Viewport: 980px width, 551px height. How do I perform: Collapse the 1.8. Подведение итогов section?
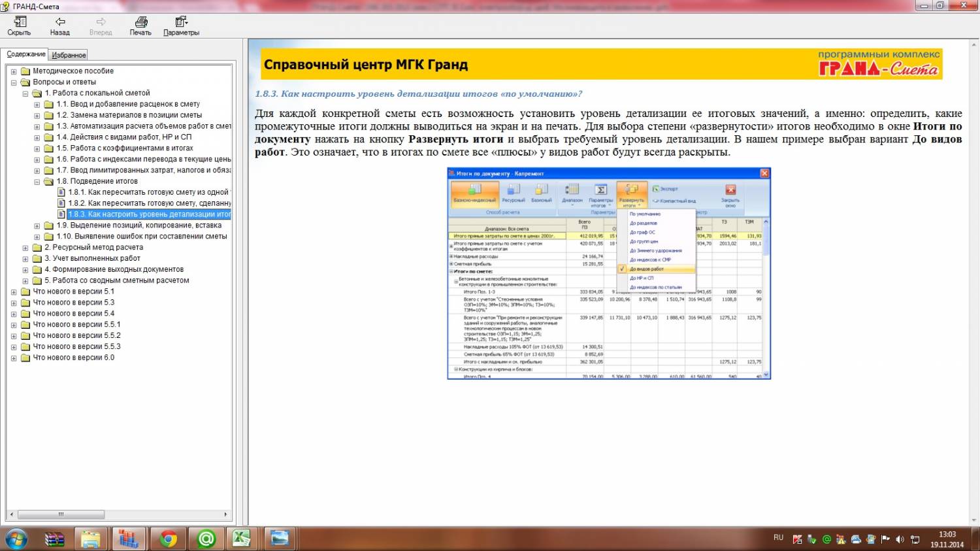tap(37, 182)
